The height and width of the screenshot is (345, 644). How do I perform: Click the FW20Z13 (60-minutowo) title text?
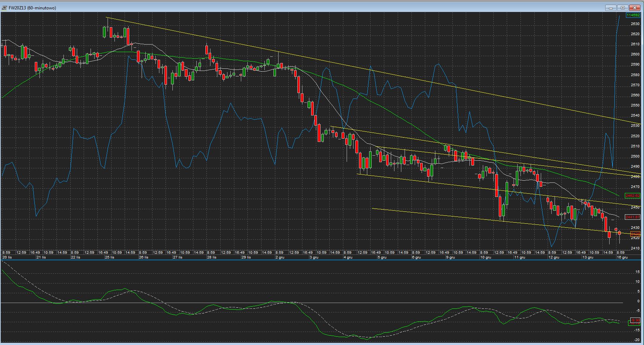[33, 8]
